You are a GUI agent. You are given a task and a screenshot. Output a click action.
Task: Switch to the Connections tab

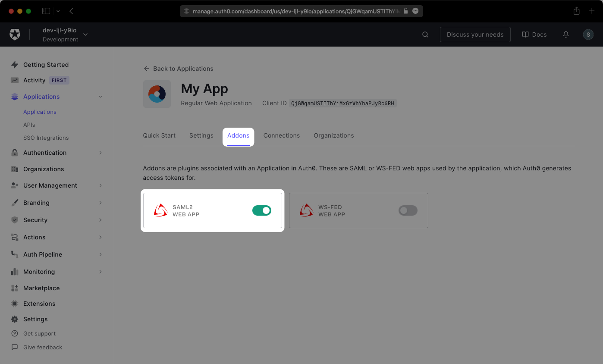(x=281, y=135)
